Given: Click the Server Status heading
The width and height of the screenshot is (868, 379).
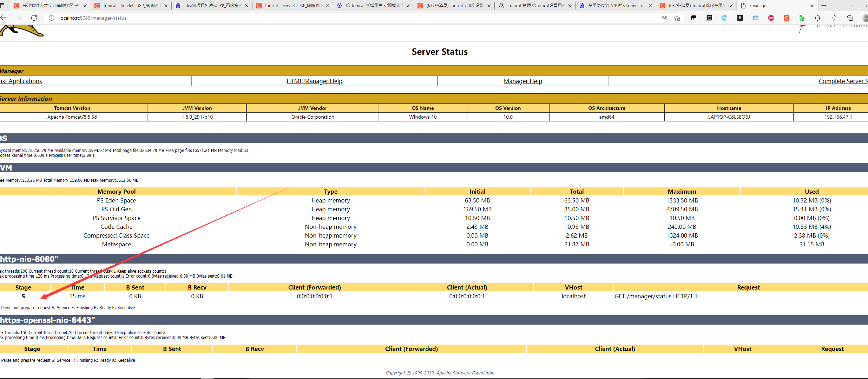Looking at the screenshot, I should [x=440, y=52].
